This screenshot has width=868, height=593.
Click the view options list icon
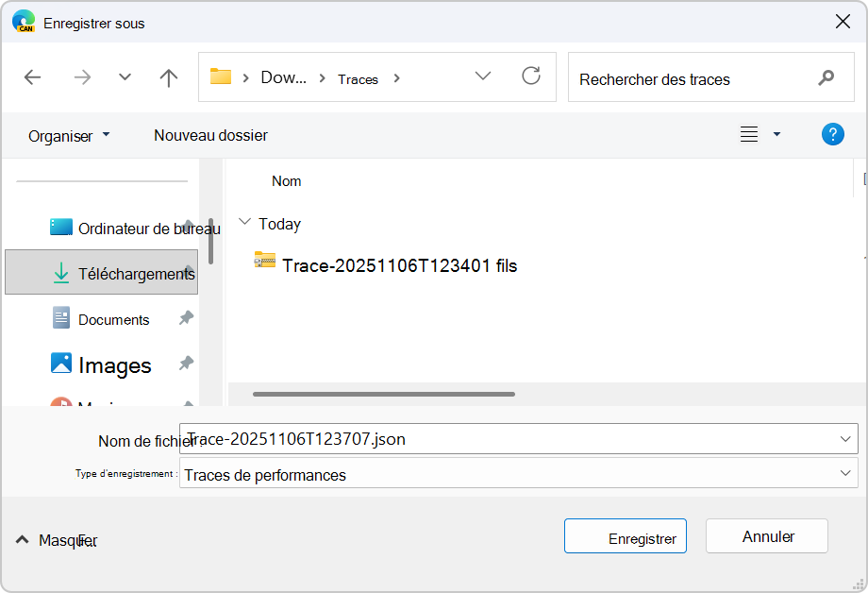tap(748, 134)
